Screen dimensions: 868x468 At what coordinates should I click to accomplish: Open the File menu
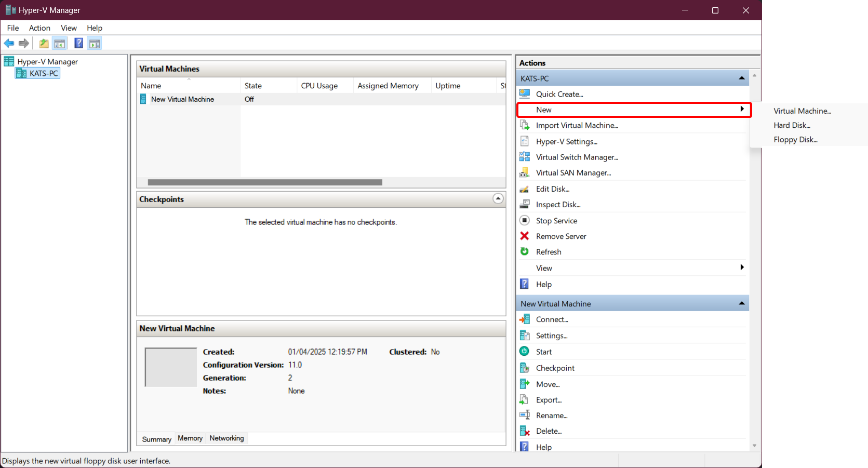pos(13,28)
